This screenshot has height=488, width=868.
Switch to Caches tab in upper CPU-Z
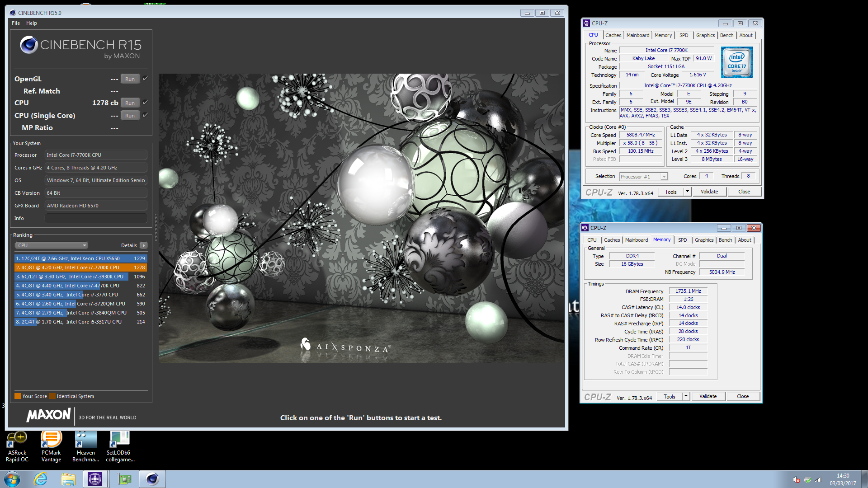coord(613,35)
